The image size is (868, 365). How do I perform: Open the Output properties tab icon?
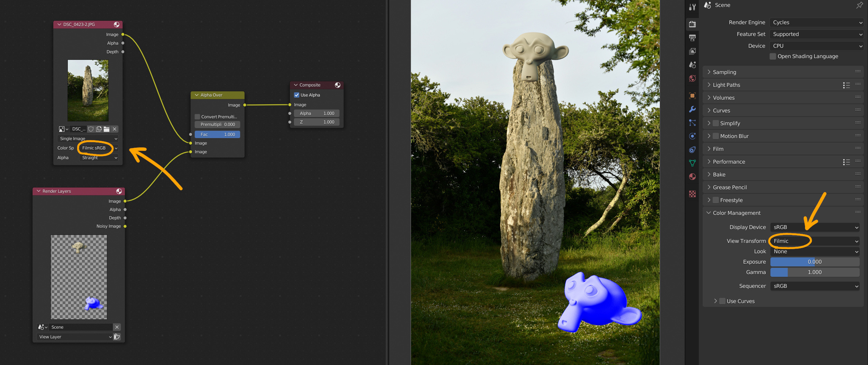pos(692,37)
